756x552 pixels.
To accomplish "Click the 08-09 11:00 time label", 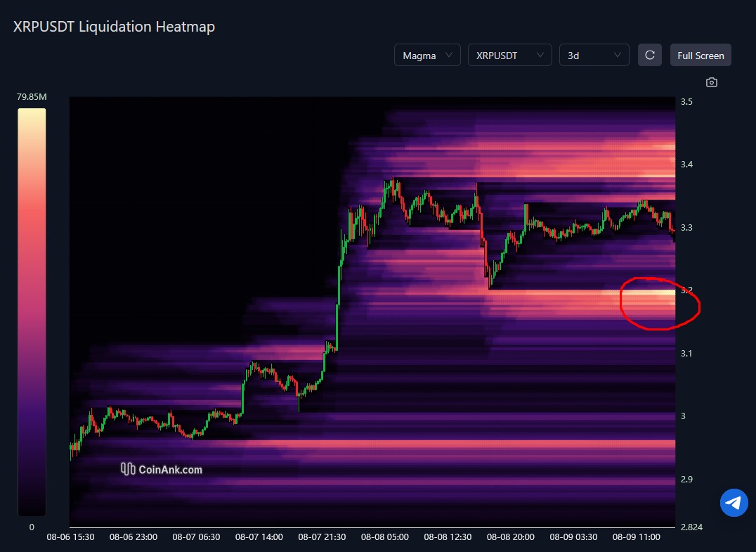I will (637, 537).
